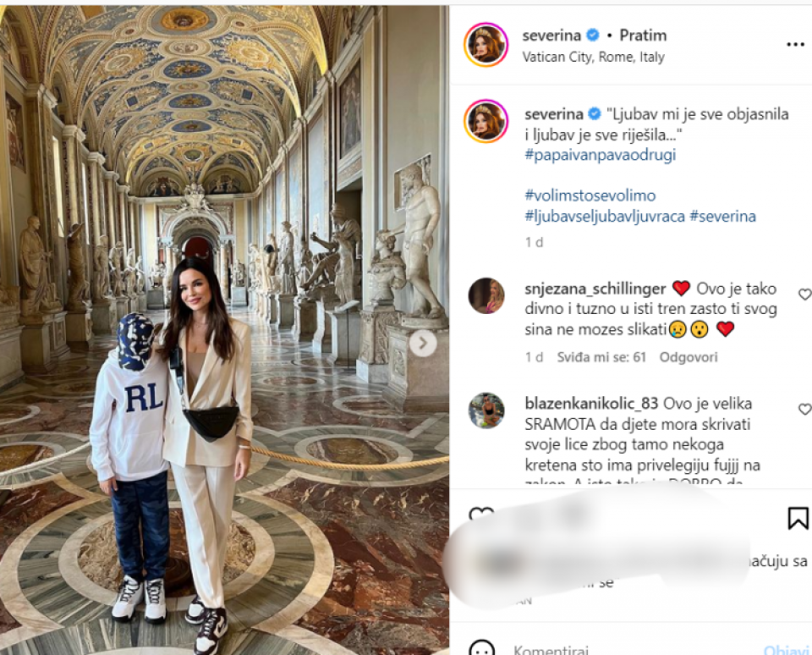Go to the next photo with the arrow

click(x=423, y=343)
